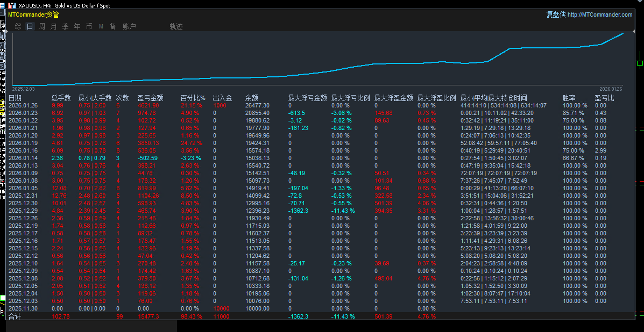Click the 85.71 % win rate cell

point(574,113)
